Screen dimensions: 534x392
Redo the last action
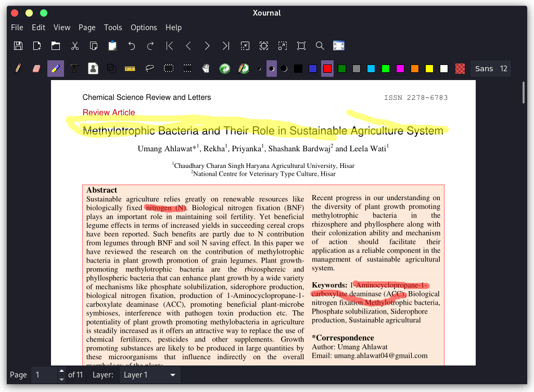[150, 46]
